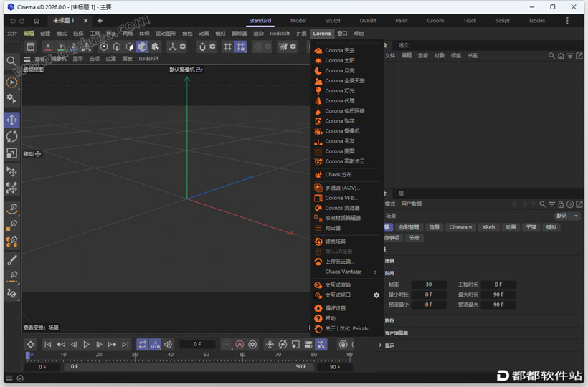Switch to the UVEdit layout tab

point(368,21)
